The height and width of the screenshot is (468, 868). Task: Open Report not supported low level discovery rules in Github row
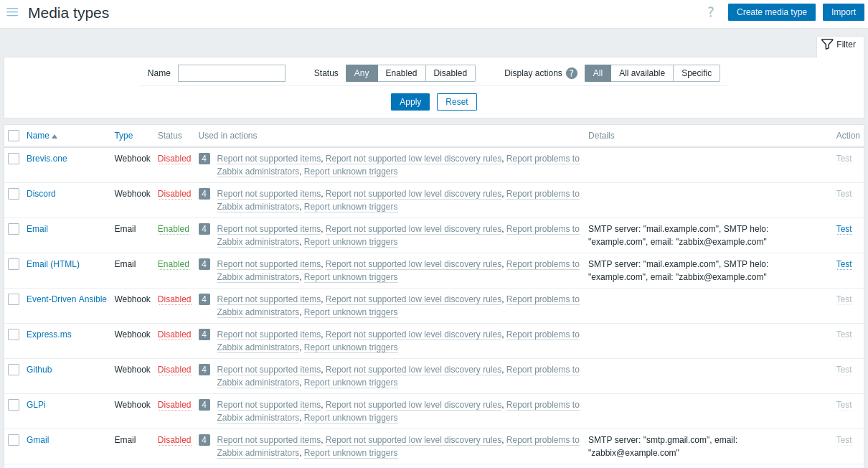click(413, 370)
